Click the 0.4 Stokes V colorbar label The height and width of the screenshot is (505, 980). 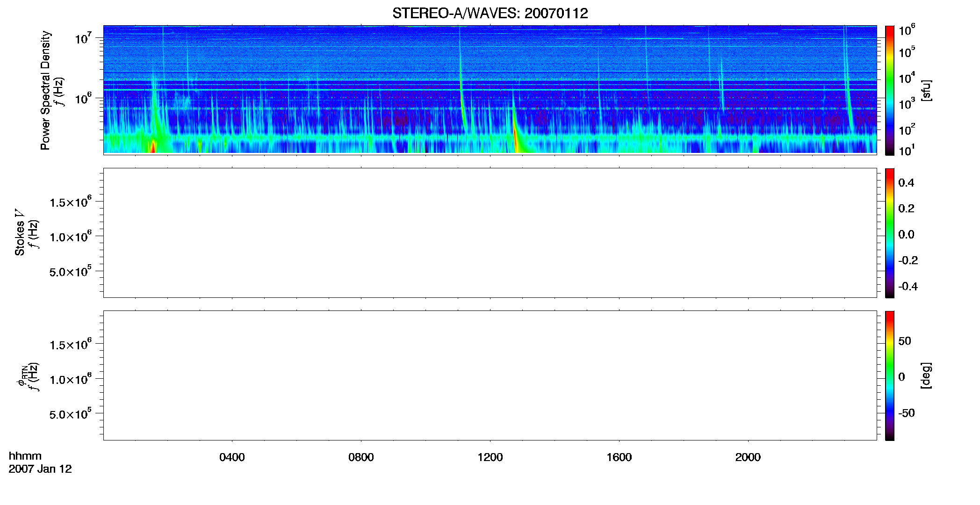[906, 183]
